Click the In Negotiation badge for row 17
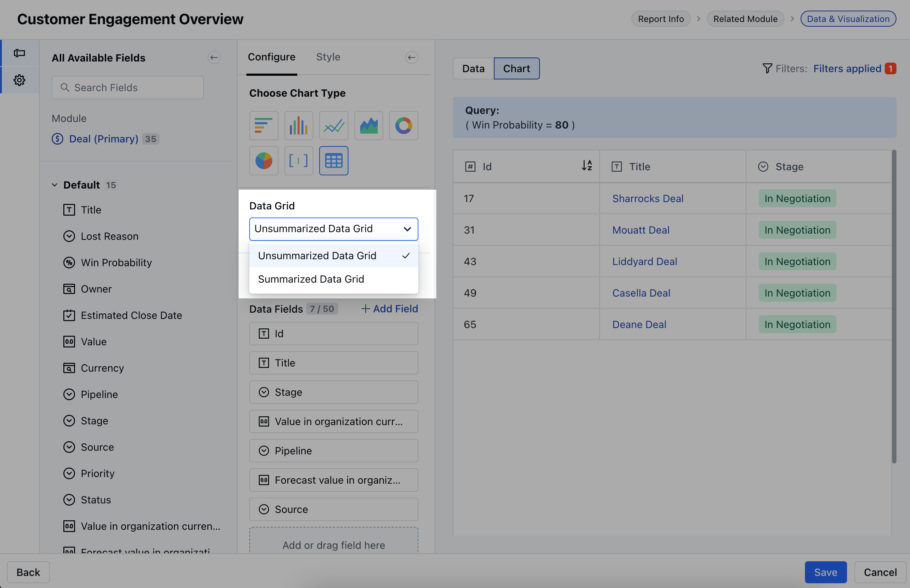The image size is (910, 588). pos(797,198)
